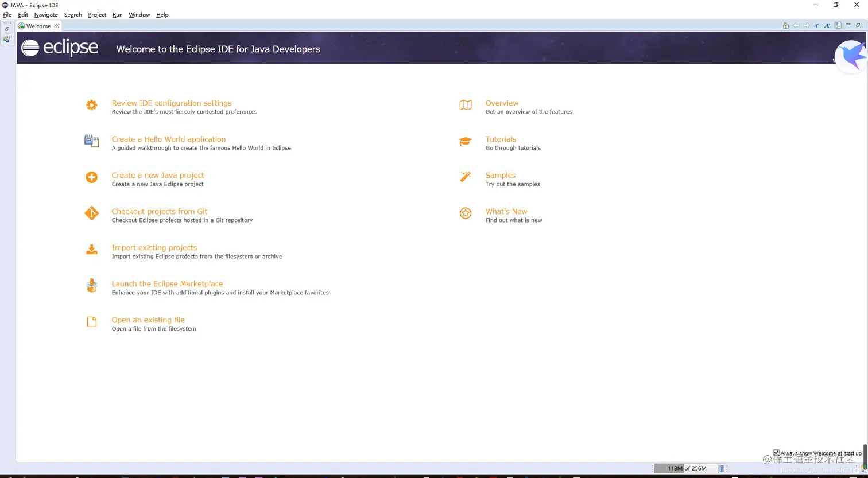Click text 'Checkout Eclipse projects hosted in a Git repository'

tap(182, 220)
